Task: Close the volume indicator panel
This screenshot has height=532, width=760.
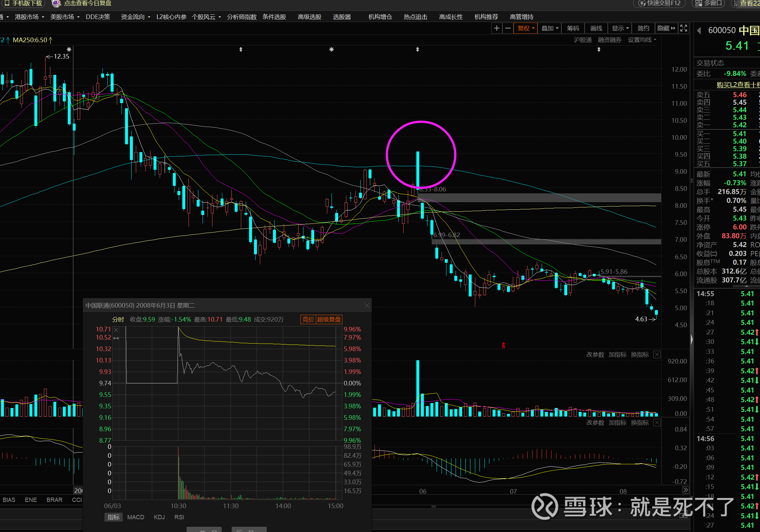Action: 657,355
